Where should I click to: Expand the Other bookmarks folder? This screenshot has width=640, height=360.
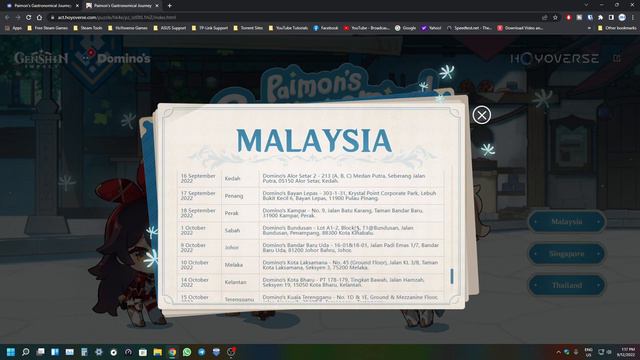(617, 28)
